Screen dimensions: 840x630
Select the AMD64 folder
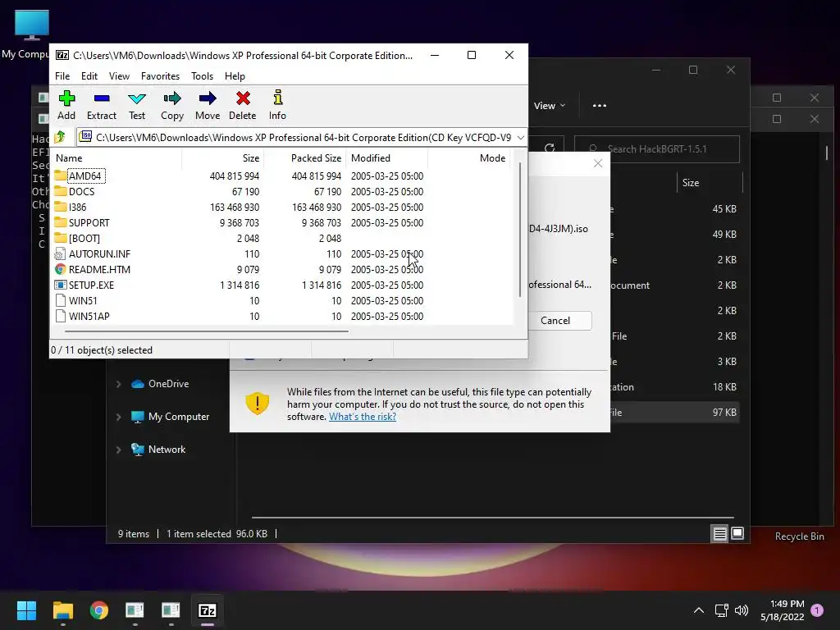(80, 176)
